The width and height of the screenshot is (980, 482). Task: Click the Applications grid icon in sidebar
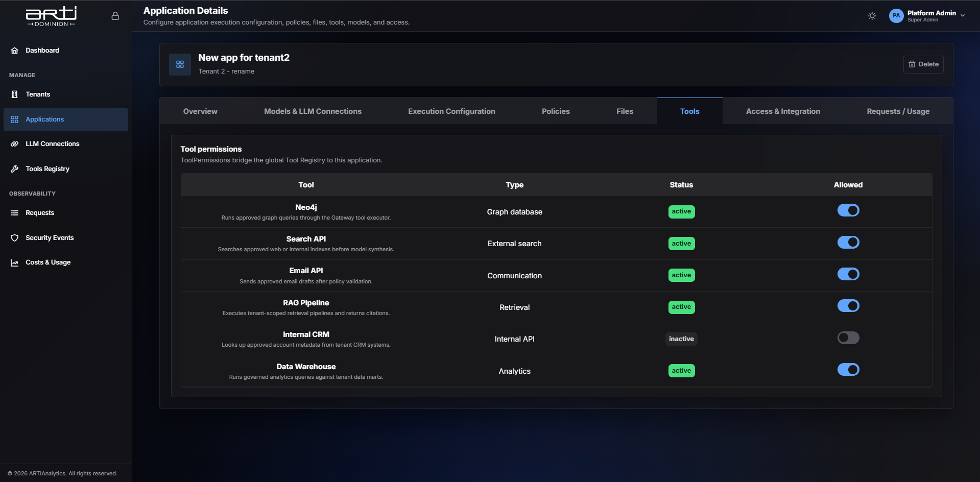(x=15, y=119)
